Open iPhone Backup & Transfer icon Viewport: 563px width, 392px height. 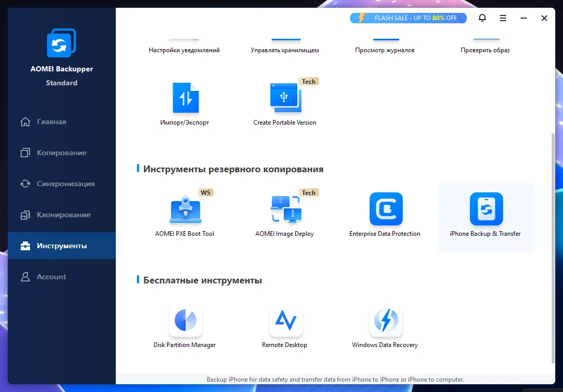click(x=486, y=209)
